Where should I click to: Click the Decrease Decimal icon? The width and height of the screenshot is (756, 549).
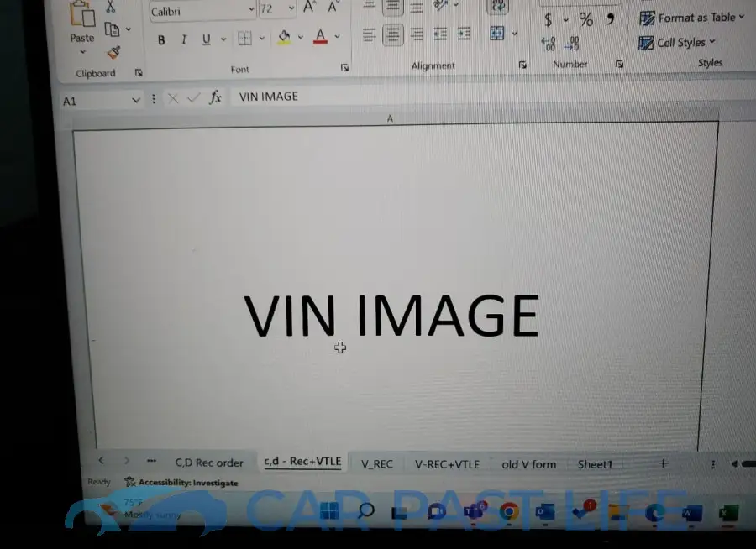572,44
